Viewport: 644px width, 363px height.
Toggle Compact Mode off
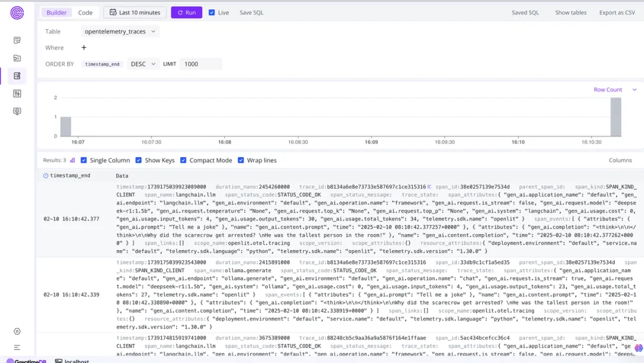click(x=183, y=160)
